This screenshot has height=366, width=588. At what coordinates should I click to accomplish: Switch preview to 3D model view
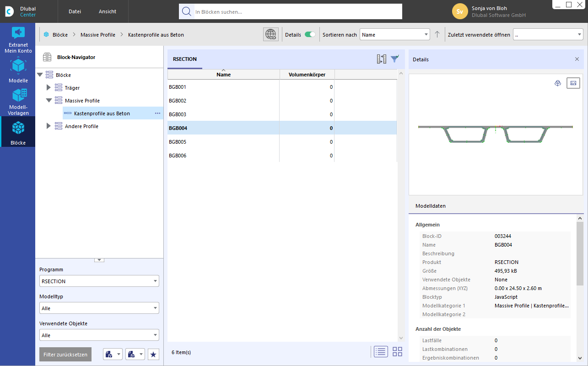point(558,83)
